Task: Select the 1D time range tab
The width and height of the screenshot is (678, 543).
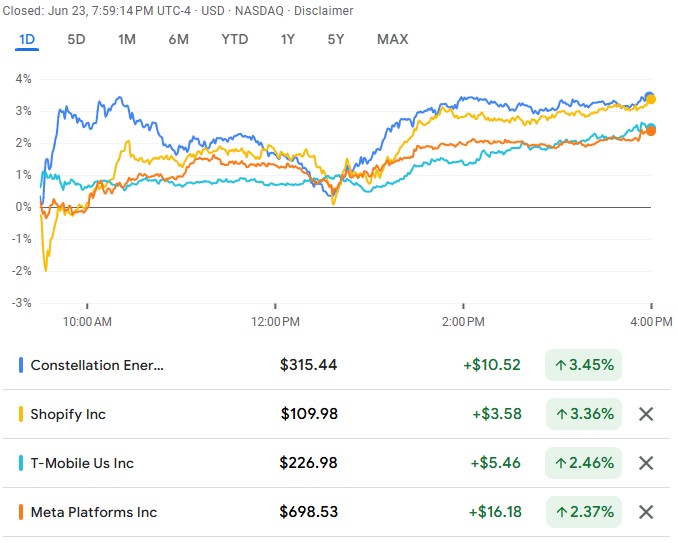Action: pyautogui.click(x=27, y=40)
